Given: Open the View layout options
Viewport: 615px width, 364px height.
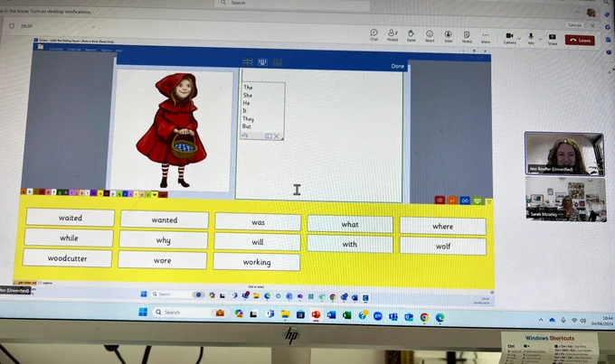Looking at the screenshot, I should [x=448, y=36].
